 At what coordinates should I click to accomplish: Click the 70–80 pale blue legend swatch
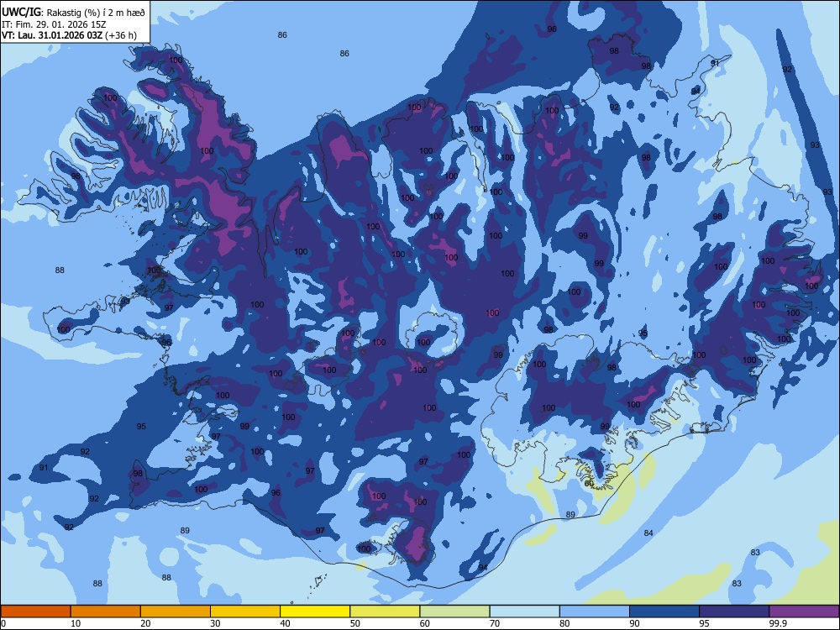[x=524, y=612]
